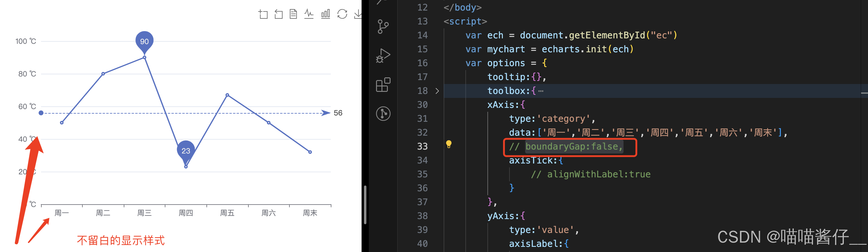Click the editor minimap scroll marker

pos(864,93)
